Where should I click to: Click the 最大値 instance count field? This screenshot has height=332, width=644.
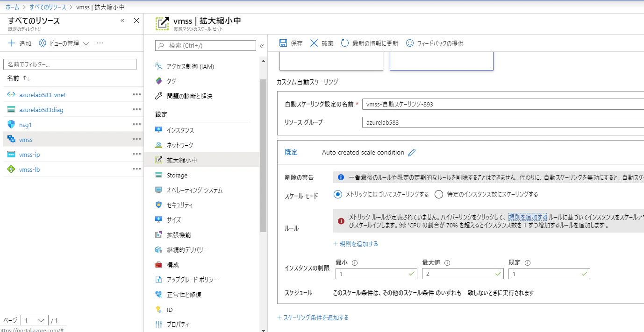click(463, 274)
